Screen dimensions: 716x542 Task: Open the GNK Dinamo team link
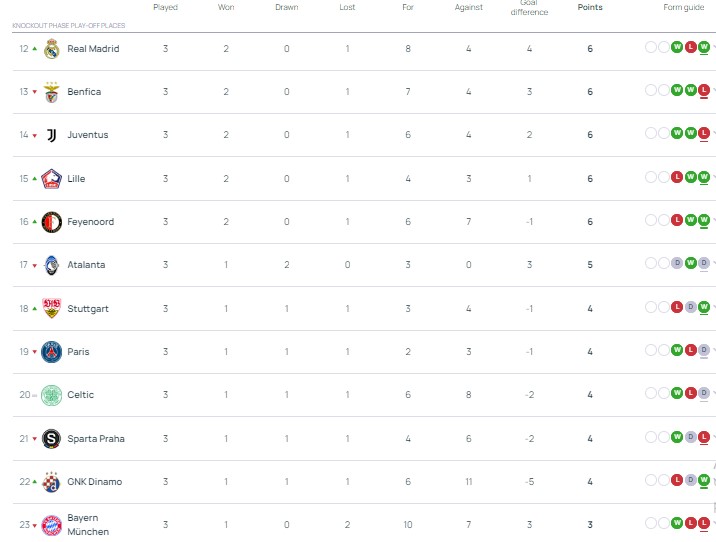[x=94, y=482]
